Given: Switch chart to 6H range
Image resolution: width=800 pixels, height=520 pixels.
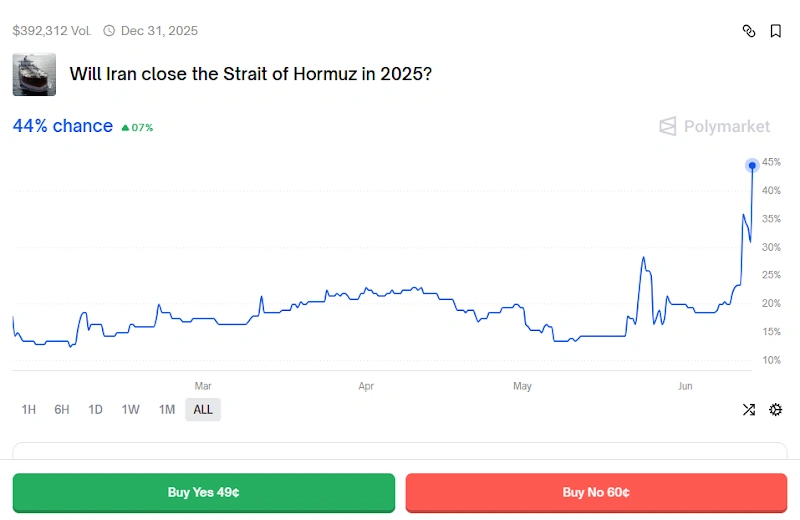Looking at the screenshot, I should [x=62, y=409].
